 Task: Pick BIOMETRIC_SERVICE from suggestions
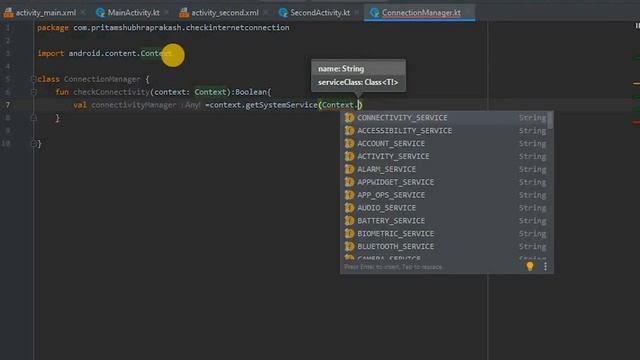pos(445,233)
